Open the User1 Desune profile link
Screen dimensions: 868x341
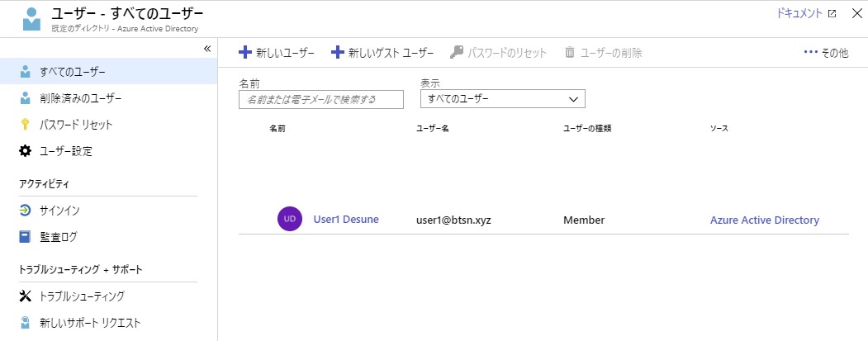(346, 220)
